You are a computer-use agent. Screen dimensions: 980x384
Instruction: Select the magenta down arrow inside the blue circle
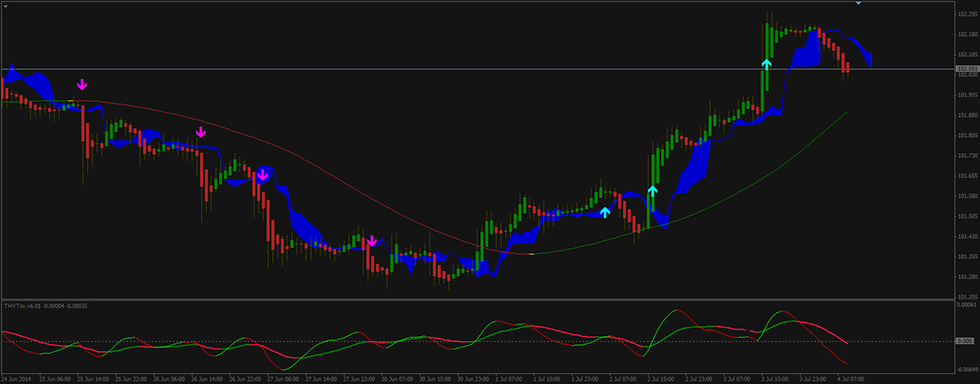coord(262,176)
